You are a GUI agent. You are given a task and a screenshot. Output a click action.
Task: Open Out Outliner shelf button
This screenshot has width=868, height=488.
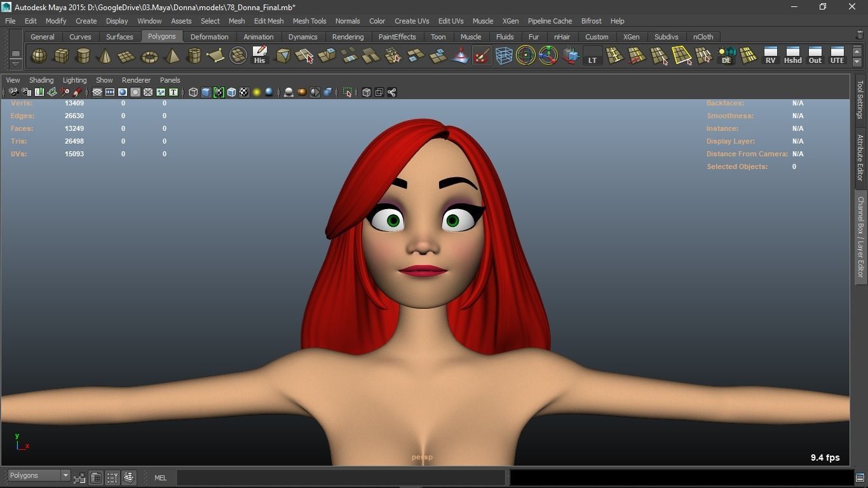tap(815, 55)
